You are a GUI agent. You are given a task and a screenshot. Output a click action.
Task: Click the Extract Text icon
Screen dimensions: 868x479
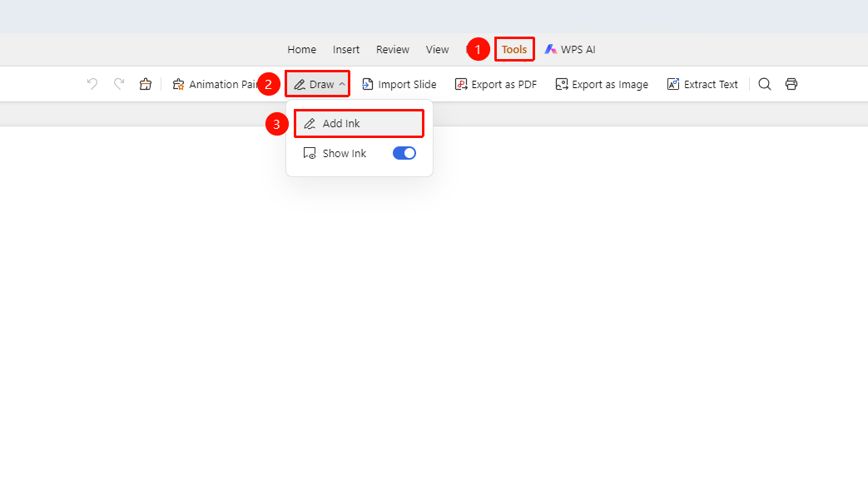click(673, 84)
